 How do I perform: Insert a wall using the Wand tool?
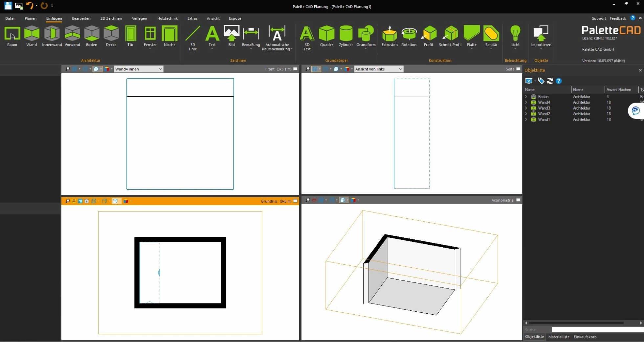click(32, 36)
